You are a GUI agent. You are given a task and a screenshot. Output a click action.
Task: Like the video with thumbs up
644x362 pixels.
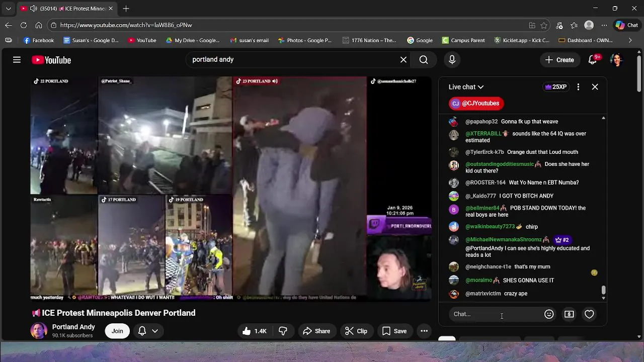click(255, 331)
